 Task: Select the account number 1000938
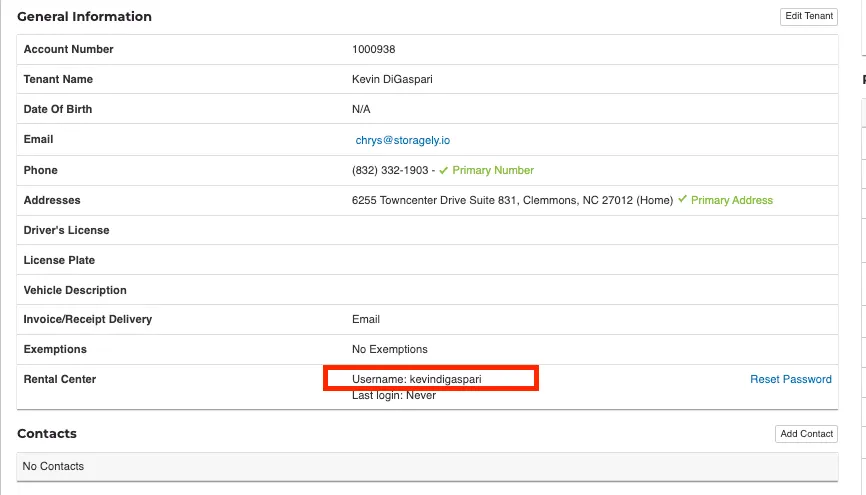[373, 49]
